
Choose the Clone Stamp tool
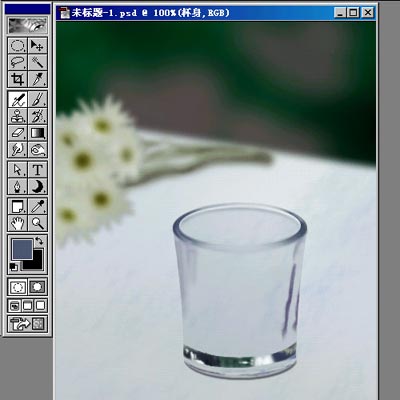(17, 116)
